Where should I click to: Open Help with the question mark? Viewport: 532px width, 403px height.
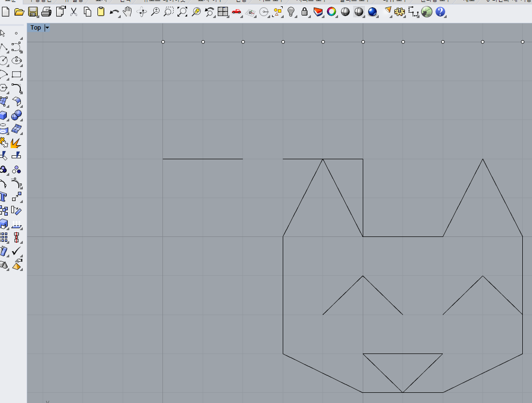440,12
